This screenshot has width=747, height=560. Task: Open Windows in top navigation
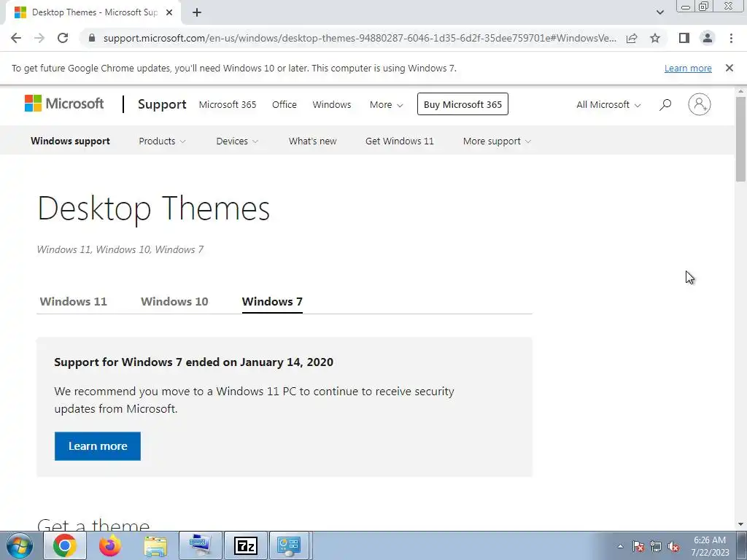(332, 104)
